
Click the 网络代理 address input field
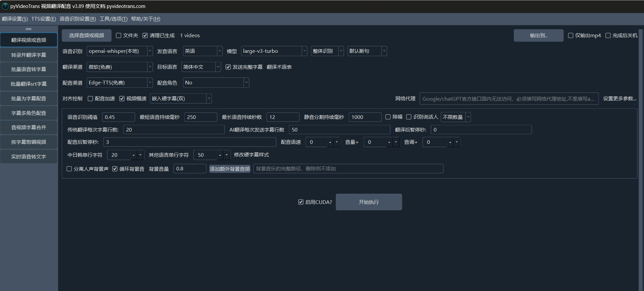508,99
